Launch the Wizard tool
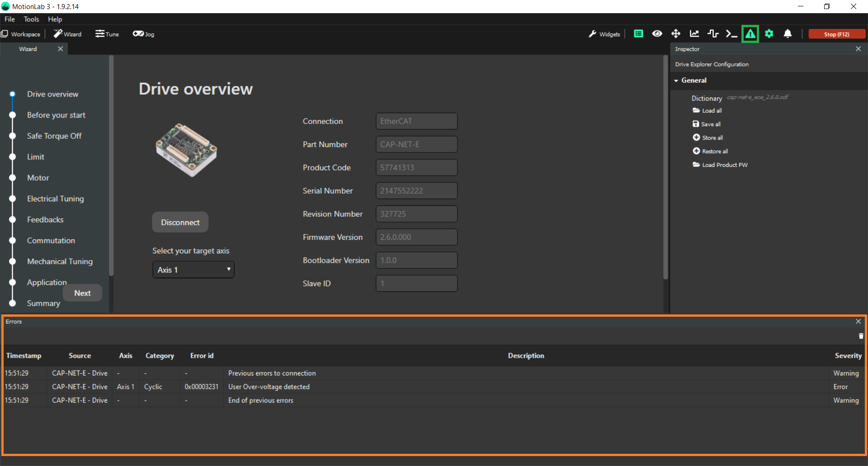 67,34
